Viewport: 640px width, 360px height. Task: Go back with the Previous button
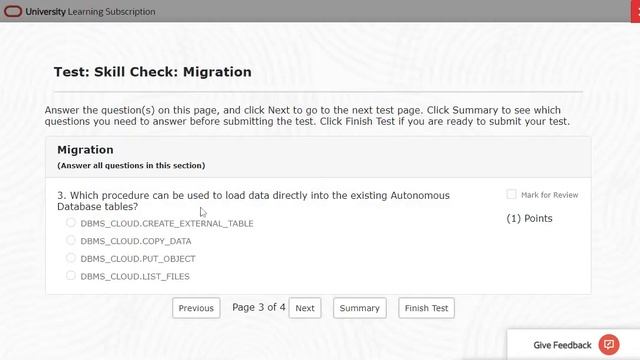(196, 308)
